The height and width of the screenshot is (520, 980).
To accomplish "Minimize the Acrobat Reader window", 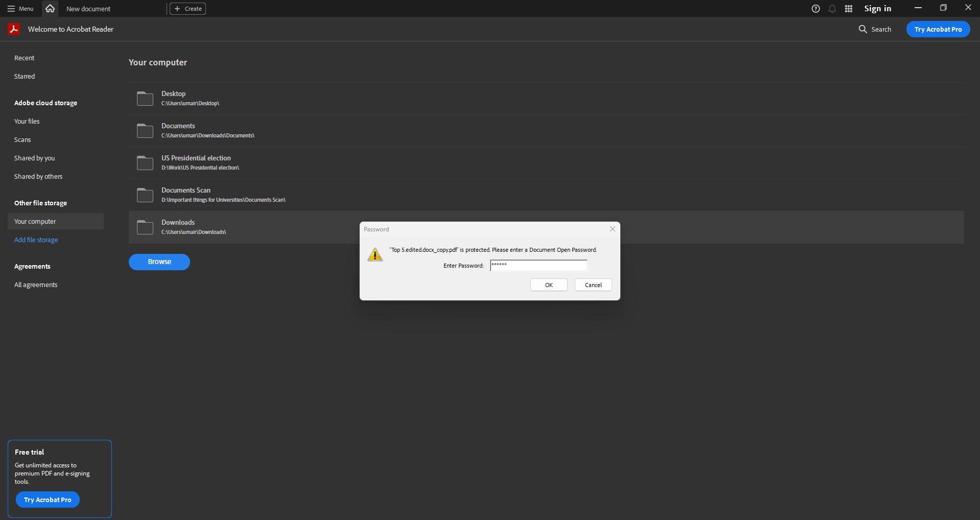I will pos(918,8).
